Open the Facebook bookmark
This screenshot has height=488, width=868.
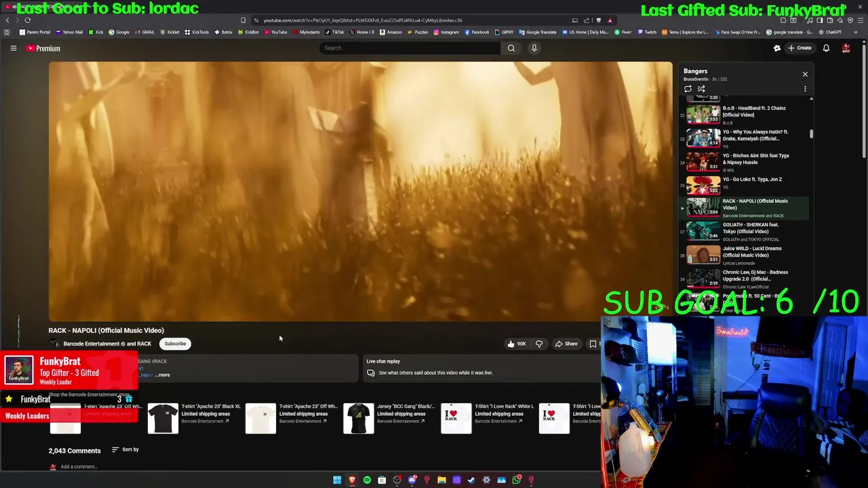tap(477, 32)
